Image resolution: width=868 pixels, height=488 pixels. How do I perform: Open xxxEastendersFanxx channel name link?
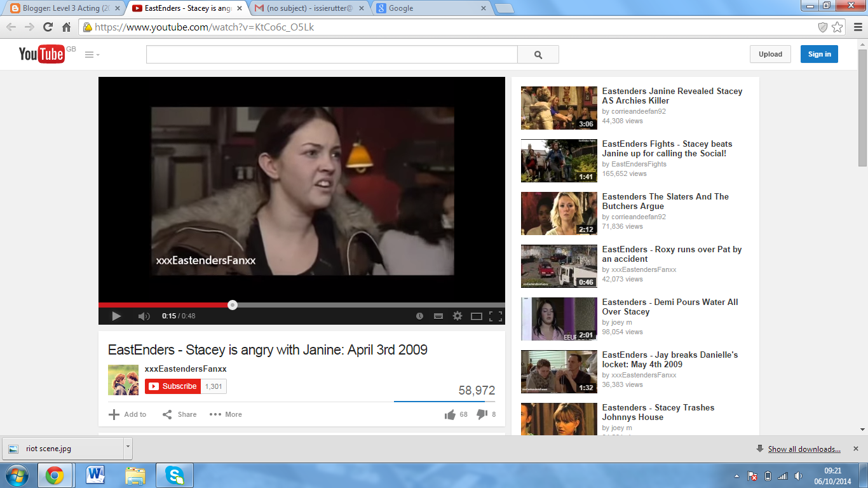(x=186, y=369)
